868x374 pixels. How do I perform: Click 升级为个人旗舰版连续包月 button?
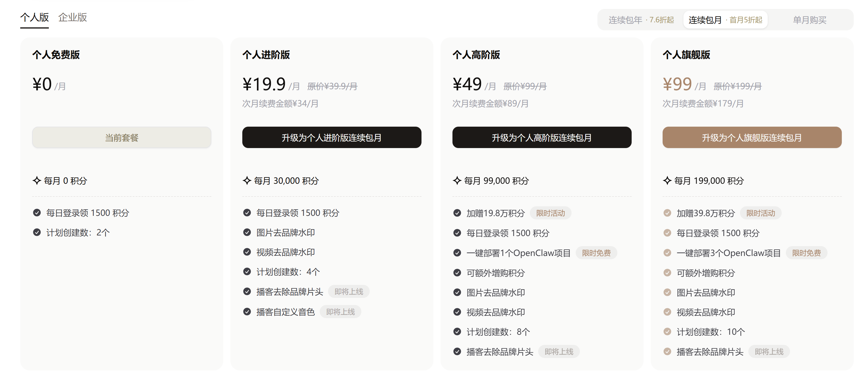[x=752, y=137]
